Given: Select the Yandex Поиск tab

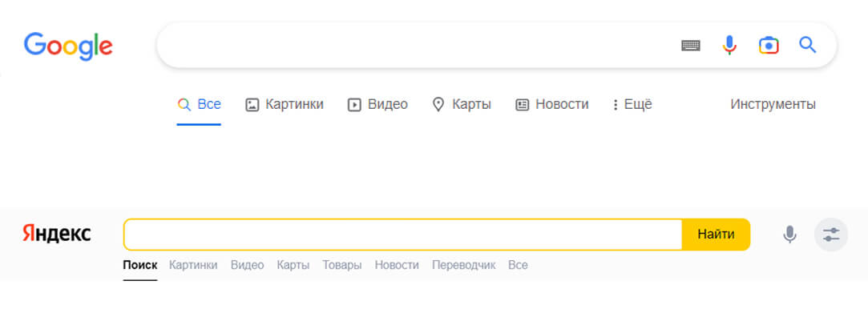Looking at the screenshot, I should click(140, 265).
